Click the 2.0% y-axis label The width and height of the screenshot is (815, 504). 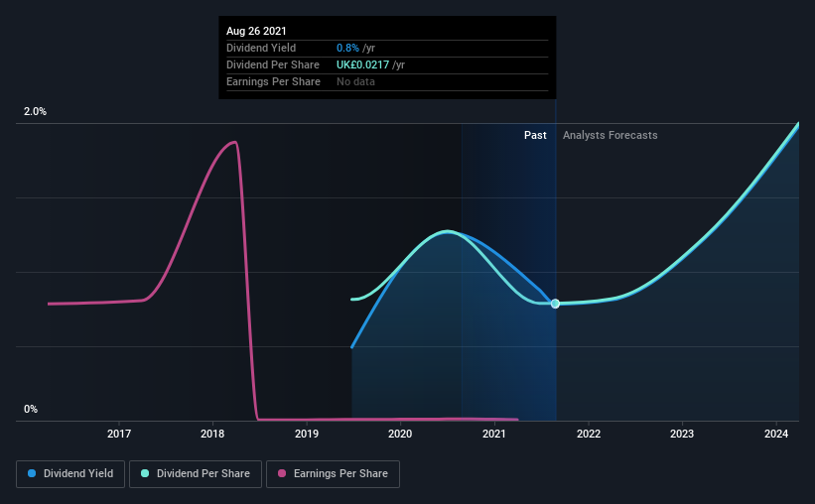[35, 112]
